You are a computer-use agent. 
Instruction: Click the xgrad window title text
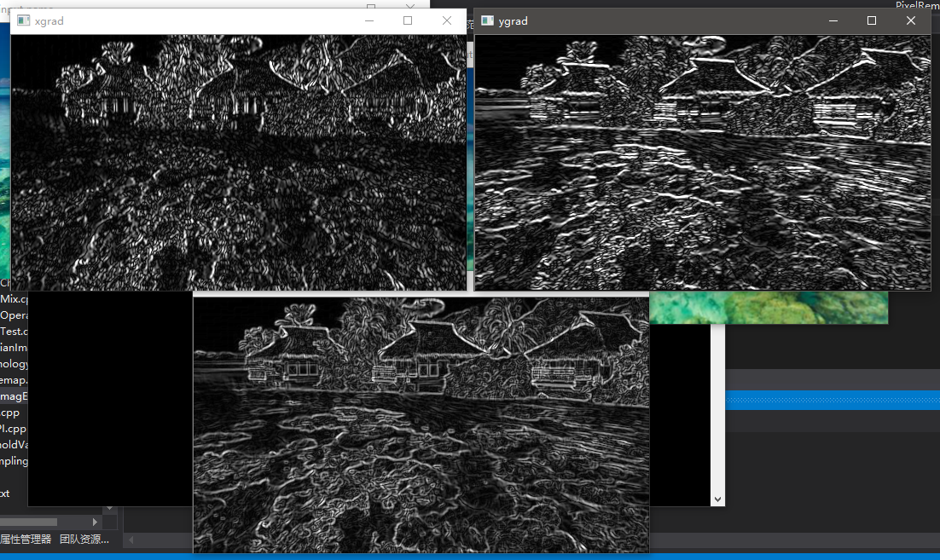(x=49, y=21)
